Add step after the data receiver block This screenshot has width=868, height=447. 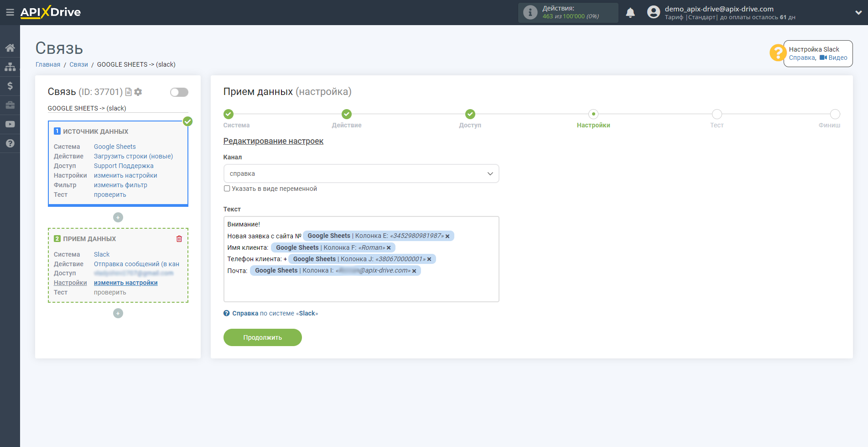[x=118, y=313]
